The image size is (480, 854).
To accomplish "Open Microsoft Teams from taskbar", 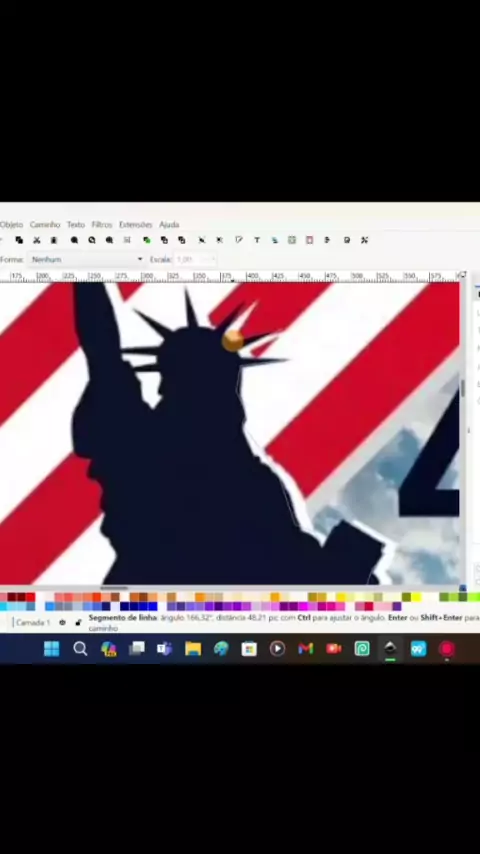I will [x=165, y=649].
